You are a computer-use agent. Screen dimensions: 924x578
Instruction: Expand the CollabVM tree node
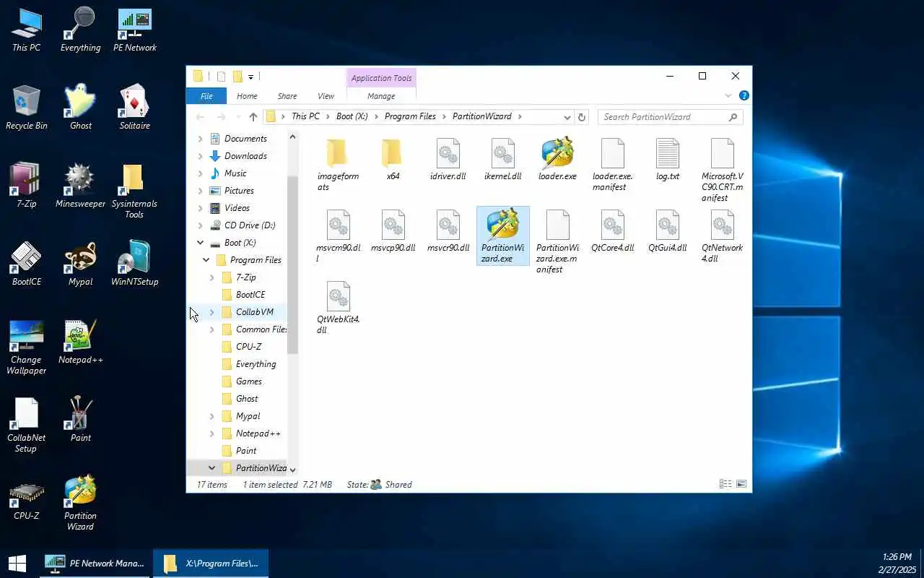(x=212, y=312)
